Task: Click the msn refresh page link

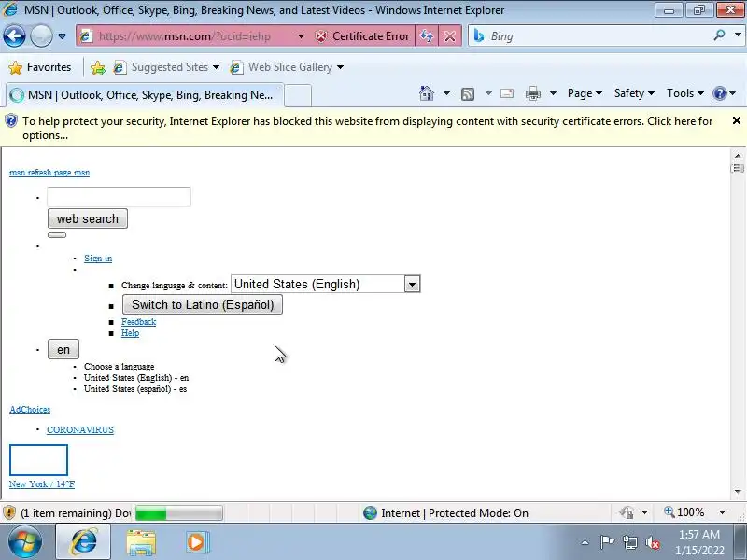Action: pyautogui.click(x=49, y=173)
